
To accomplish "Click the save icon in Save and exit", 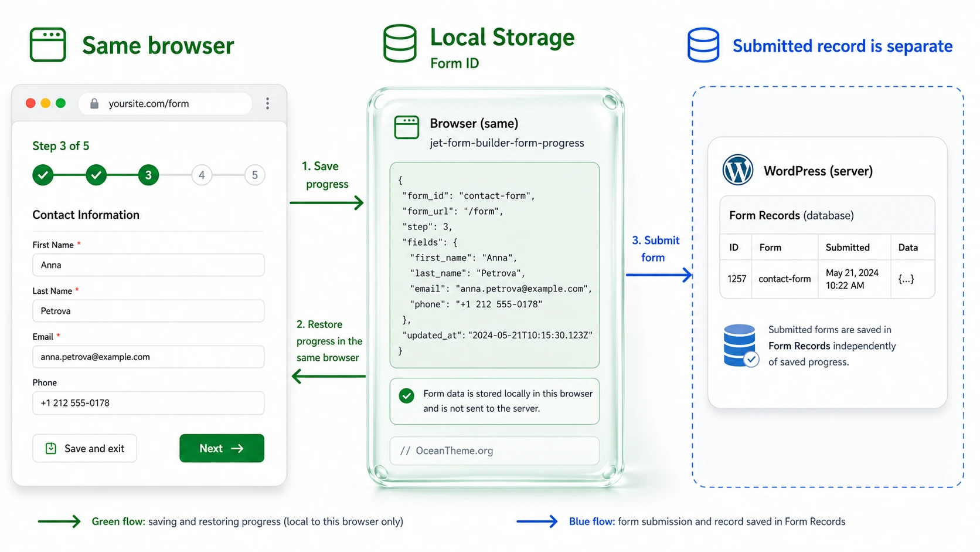I will coord(51,448).
